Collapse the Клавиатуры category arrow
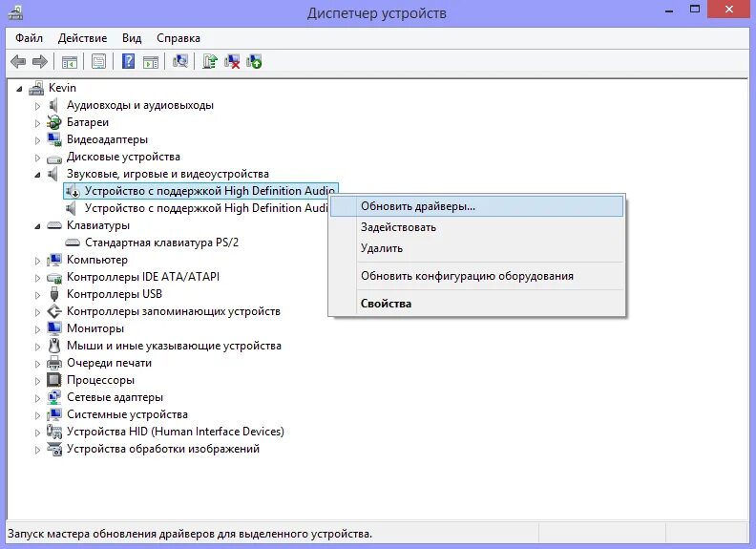756x549 pixels. (x=37, y=226)
